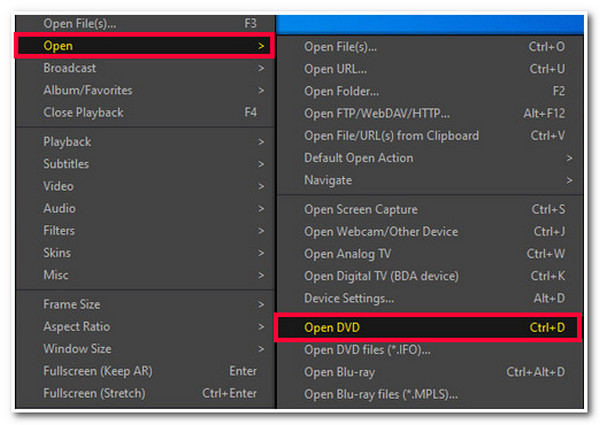Viewport: 600px width, 425px height.
Task: Choose Fullscreen (Keep AR)
Action: pos(145,371)
